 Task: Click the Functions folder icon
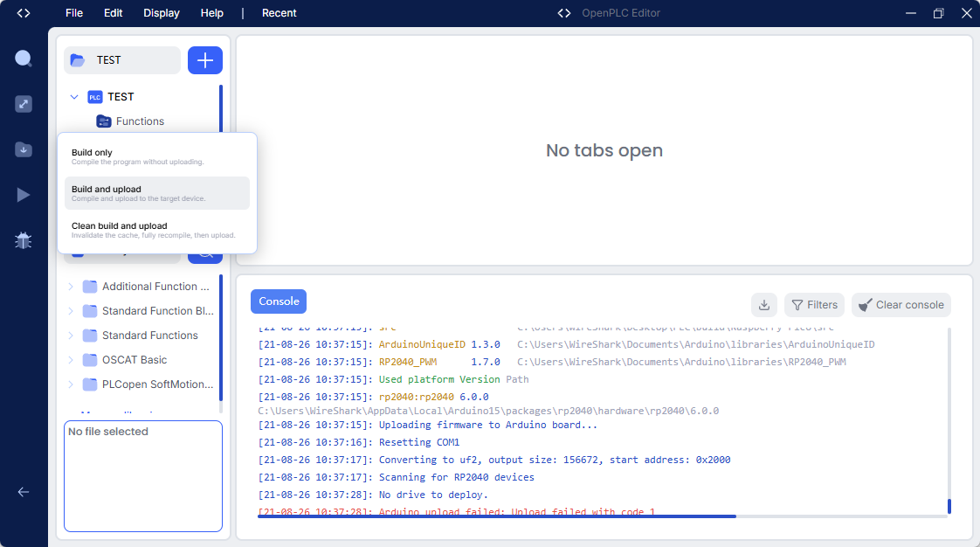[104, 121]
